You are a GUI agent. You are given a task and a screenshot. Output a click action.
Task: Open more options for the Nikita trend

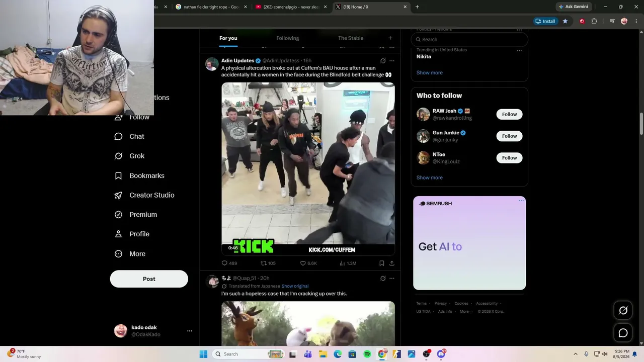tap(519, 51)
